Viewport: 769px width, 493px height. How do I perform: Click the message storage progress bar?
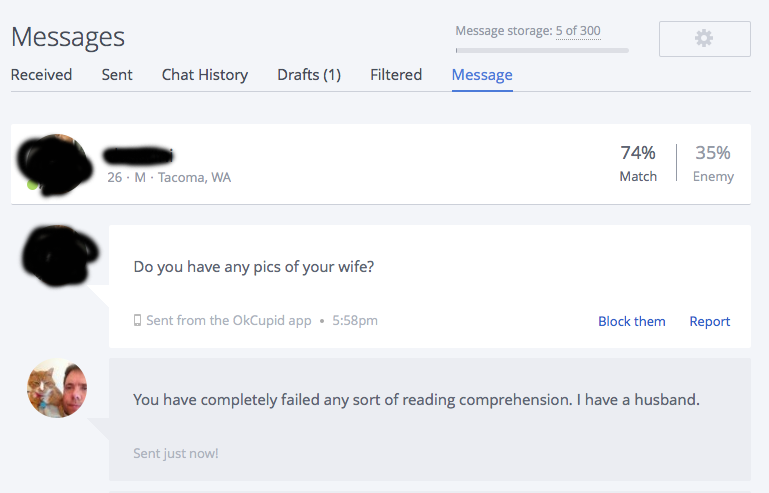click(x=542, y=49)
